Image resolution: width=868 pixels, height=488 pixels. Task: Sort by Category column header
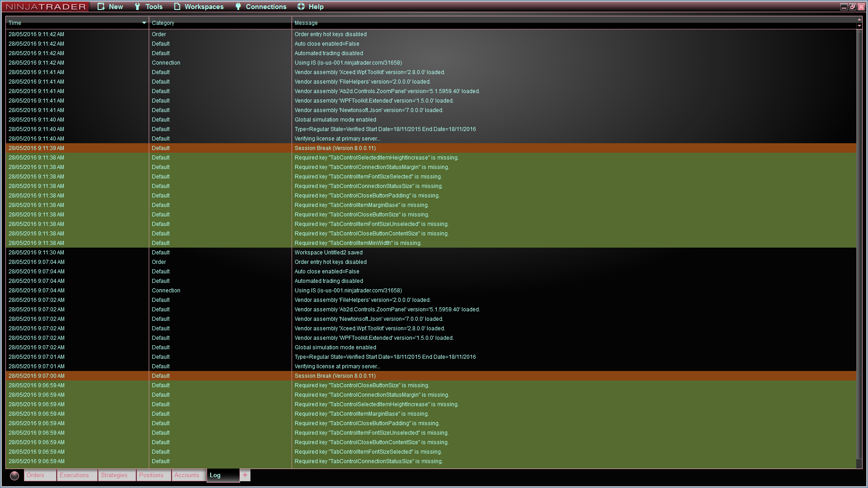(x=163, y=23)
